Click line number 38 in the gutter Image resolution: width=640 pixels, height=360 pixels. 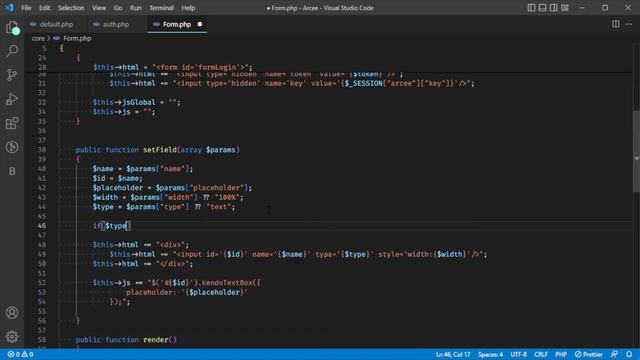42,150
